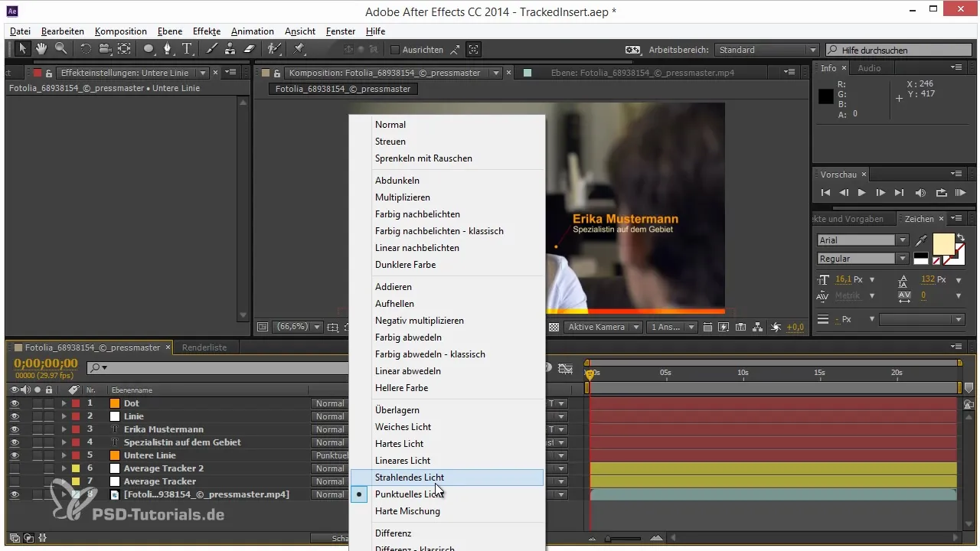
Task: Show the Average Tracker layer
Action: 15,481
